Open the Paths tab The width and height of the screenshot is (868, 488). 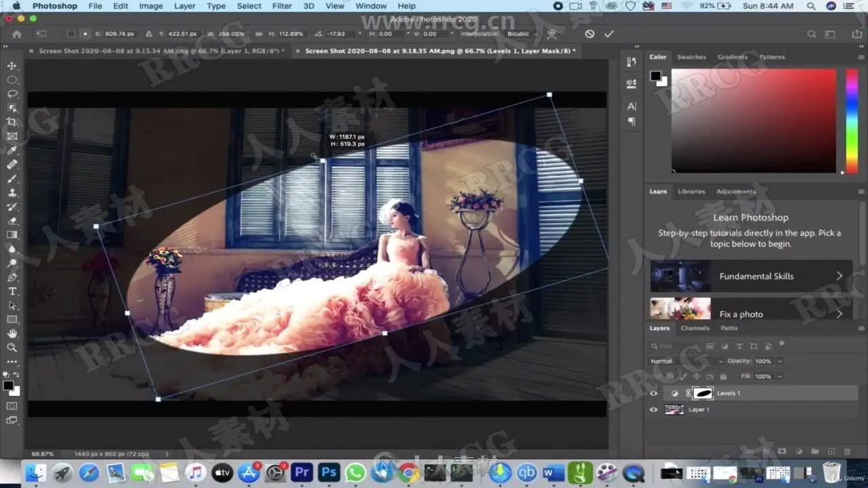coord(729,328)
